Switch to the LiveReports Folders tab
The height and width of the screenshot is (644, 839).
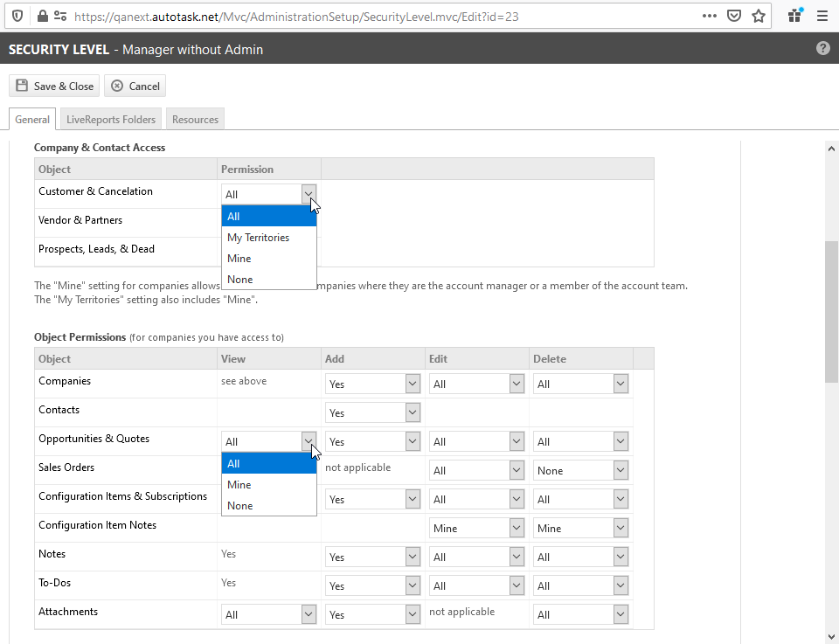coord(111,120)
